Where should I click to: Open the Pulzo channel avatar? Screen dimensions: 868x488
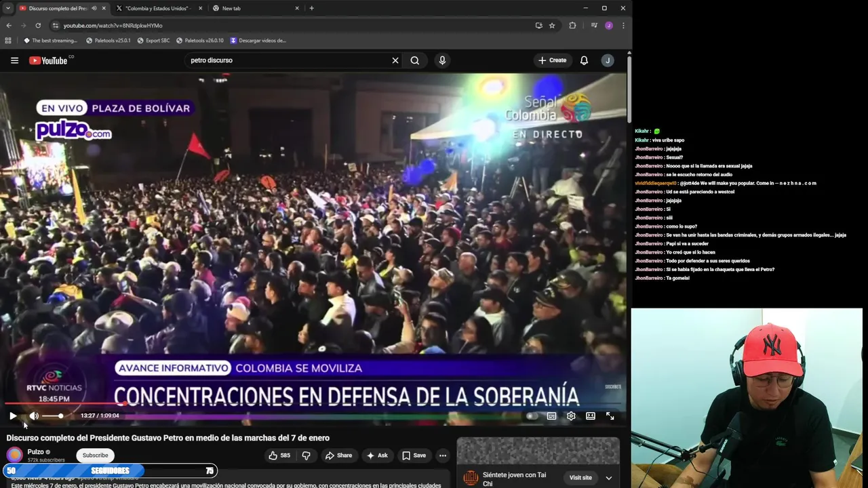tap(14, 455)
